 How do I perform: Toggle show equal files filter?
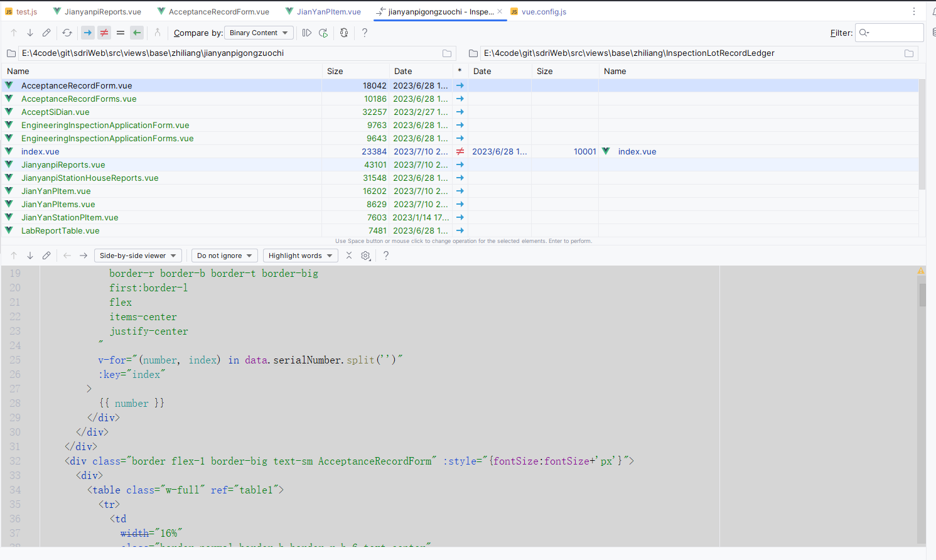(121, 33)
